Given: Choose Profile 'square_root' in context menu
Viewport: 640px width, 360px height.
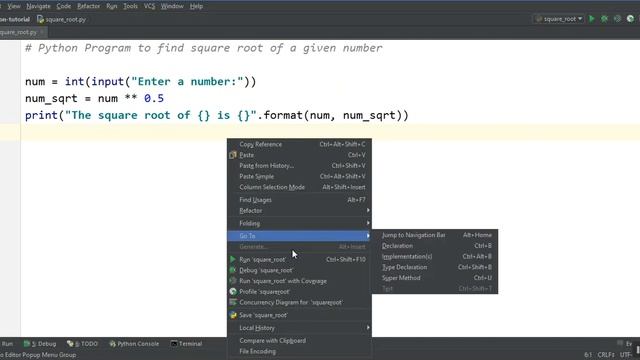Looking at the screenshot, I should pyautogui.click(x=299, y=291).
